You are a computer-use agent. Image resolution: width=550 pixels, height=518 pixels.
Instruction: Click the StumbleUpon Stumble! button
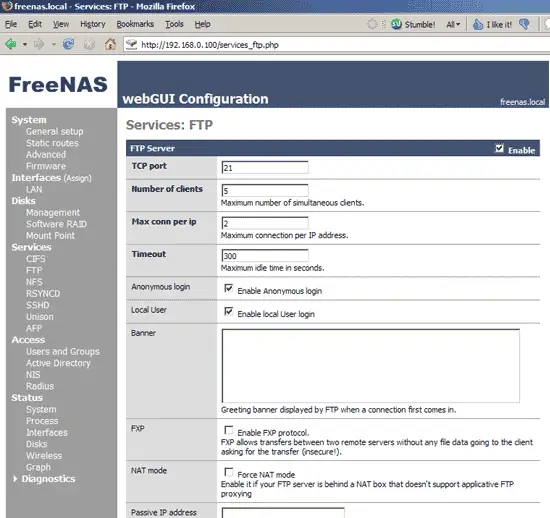pos(413,24)
